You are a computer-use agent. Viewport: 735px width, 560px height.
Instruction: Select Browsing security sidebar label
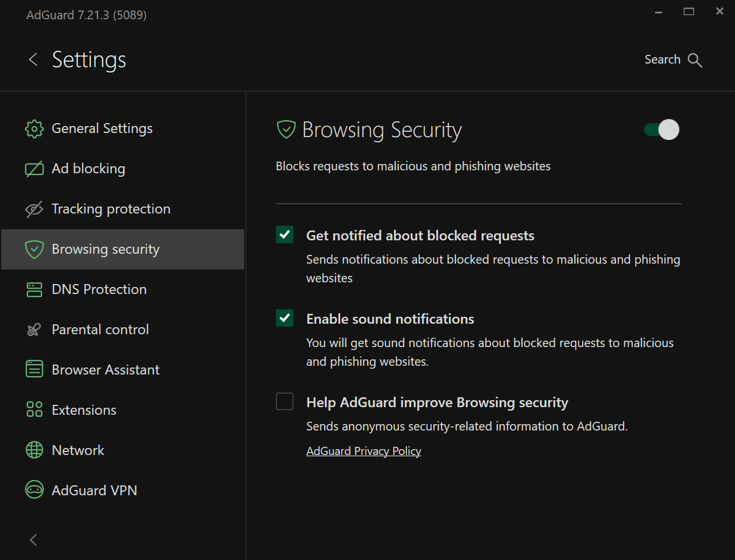[106, 250]
